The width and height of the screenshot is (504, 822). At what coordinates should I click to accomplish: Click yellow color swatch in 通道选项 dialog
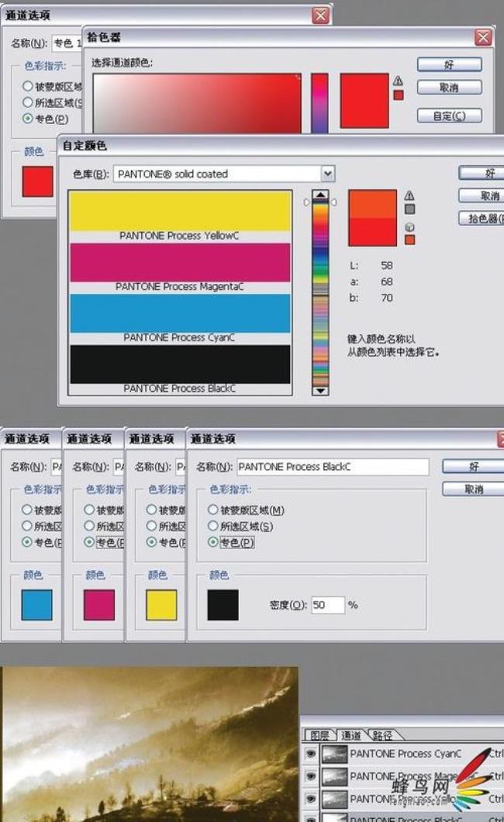pos(161,605)
